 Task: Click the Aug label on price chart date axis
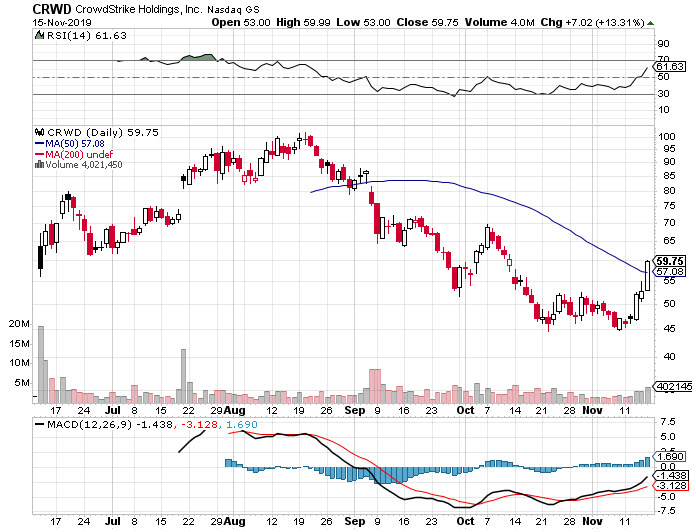point(234,410)
